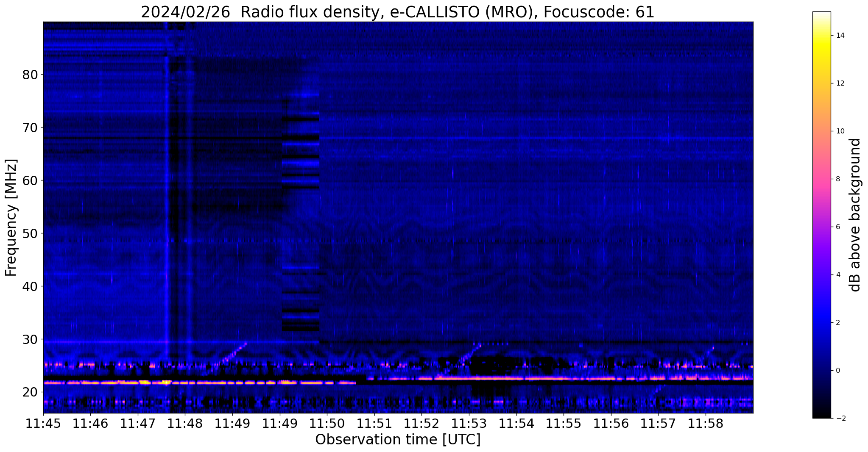Click the 30 MHz tick label
The height and width of the screenshot is (452, 868).
[x=30, y=339]
